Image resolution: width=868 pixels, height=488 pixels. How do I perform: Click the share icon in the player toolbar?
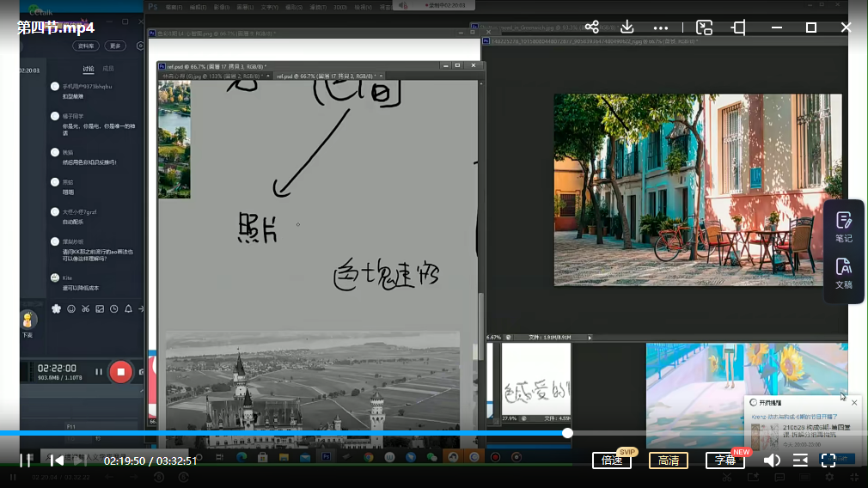pos(592,27)
